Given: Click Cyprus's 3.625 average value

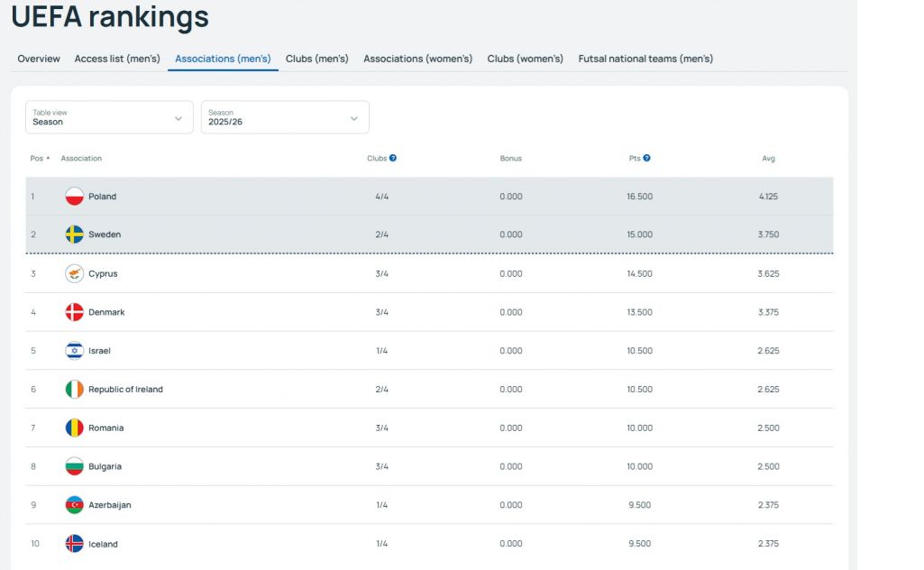Looking at the screenshot, I should (x=768, y=273).
